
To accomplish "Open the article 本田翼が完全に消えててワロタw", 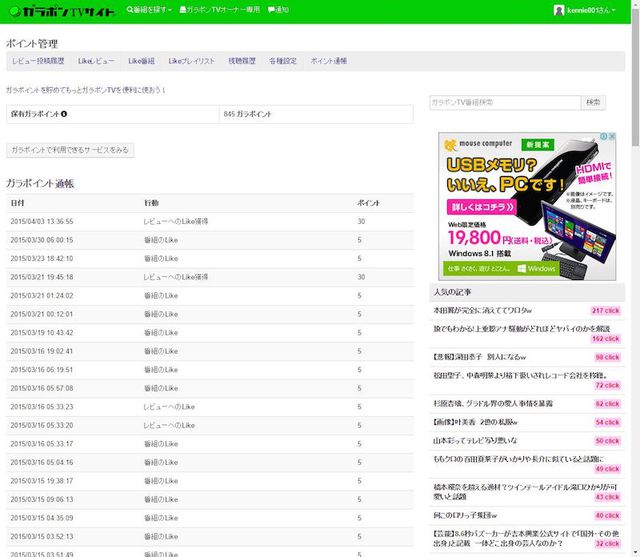I will tap(482, 311).
